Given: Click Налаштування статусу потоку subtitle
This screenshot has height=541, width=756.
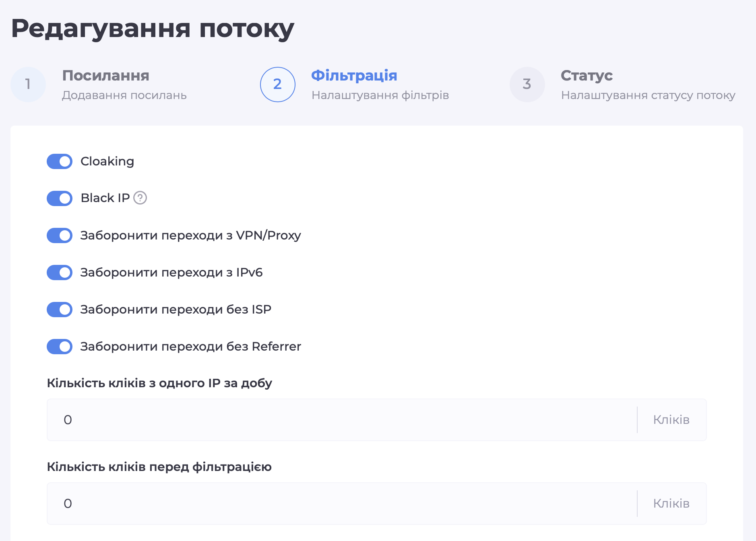Looking at the screenshot, I should tap(648, 95).
